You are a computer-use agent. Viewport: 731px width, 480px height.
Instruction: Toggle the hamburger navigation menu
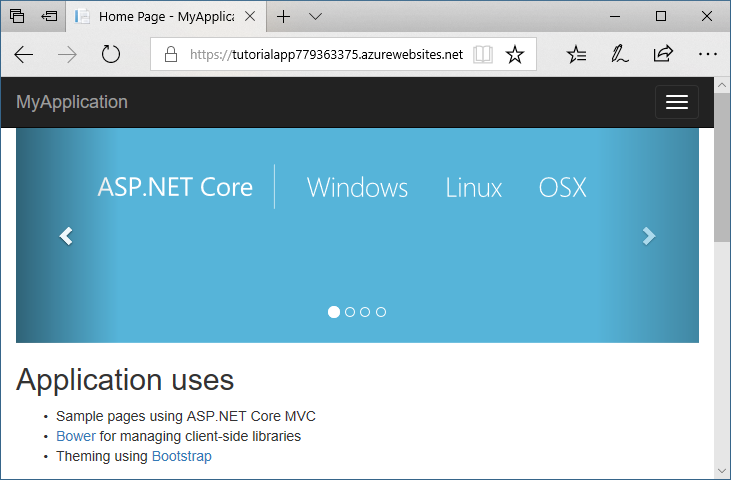click(x=677, y=102)
